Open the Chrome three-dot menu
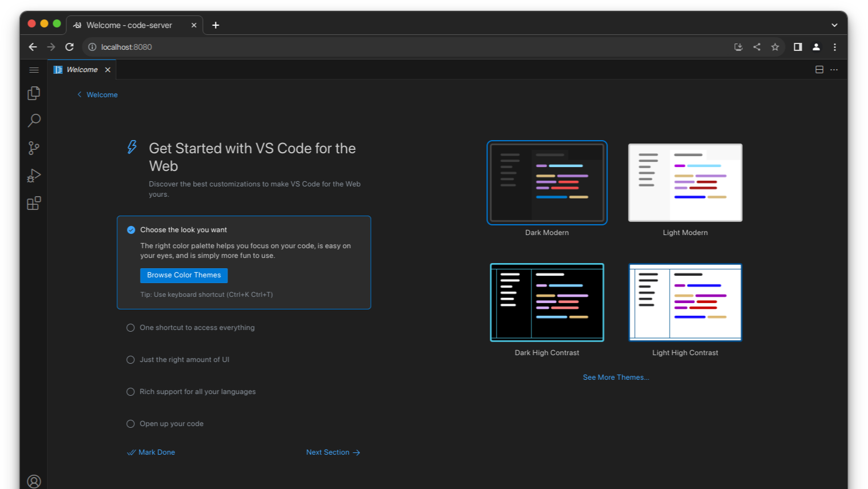868x489 pixels. point(834,47)
